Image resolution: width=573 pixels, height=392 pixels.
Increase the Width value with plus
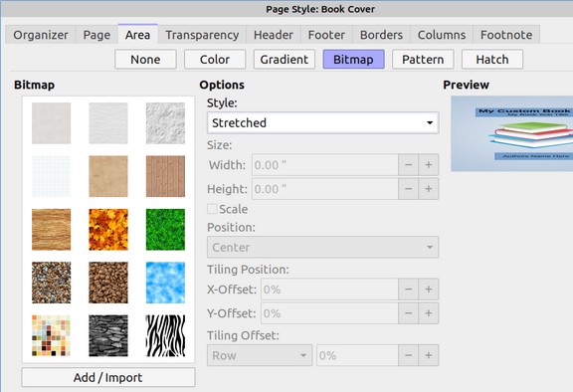(429, 165)
